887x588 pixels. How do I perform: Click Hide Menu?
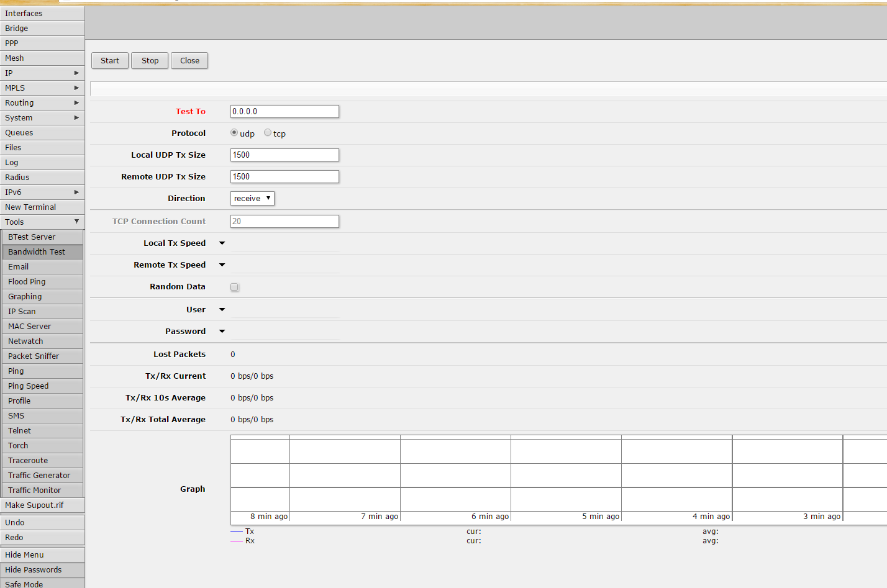pos(42,555)
